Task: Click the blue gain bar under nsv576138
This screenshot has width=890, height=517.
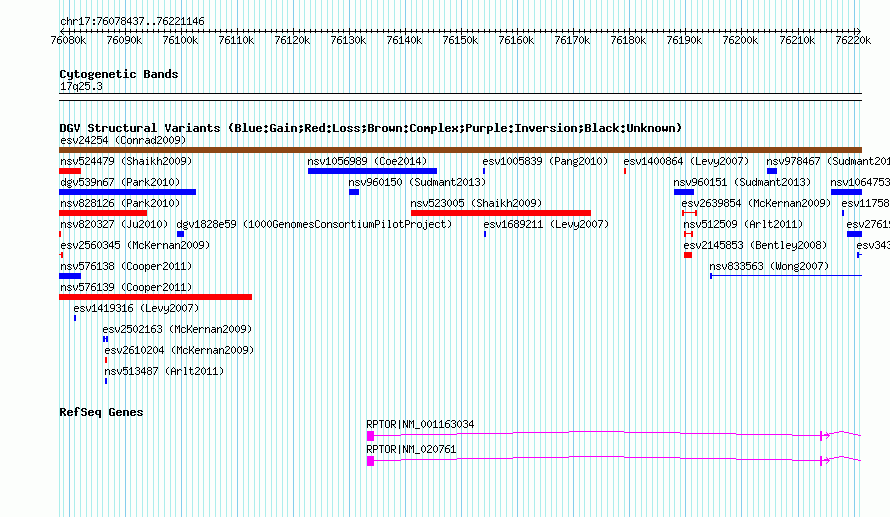Action: [x=70, y=276]
